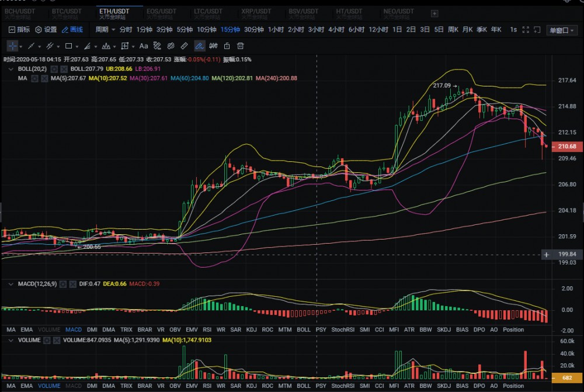This screenshot has width=584, height=392.
Task: Open the BOLL indicator settings gear
Action: pos(53,69)
